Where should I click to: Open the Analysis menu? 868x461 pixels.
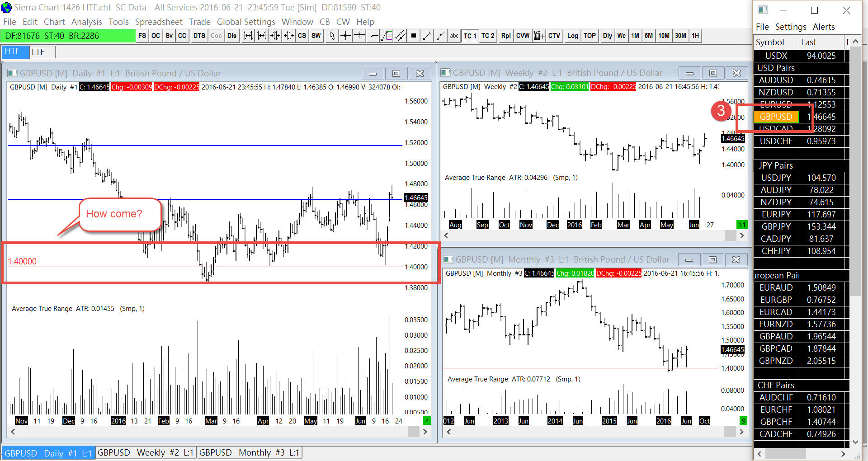coord(87,22)
